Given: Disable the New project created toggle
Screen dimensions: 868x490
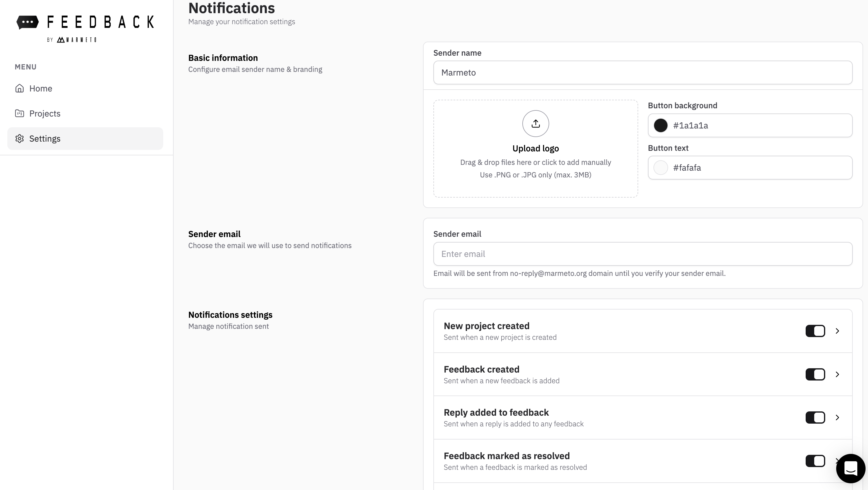Looking at the screenshot, I should (815, 331).
